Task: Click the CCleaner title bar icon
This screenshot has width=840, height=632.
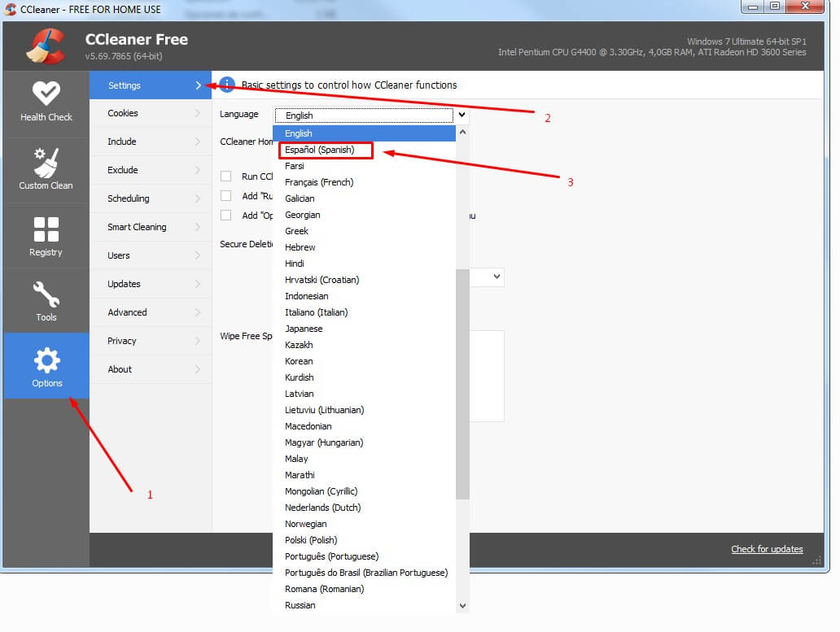Action: click(11, 9)
